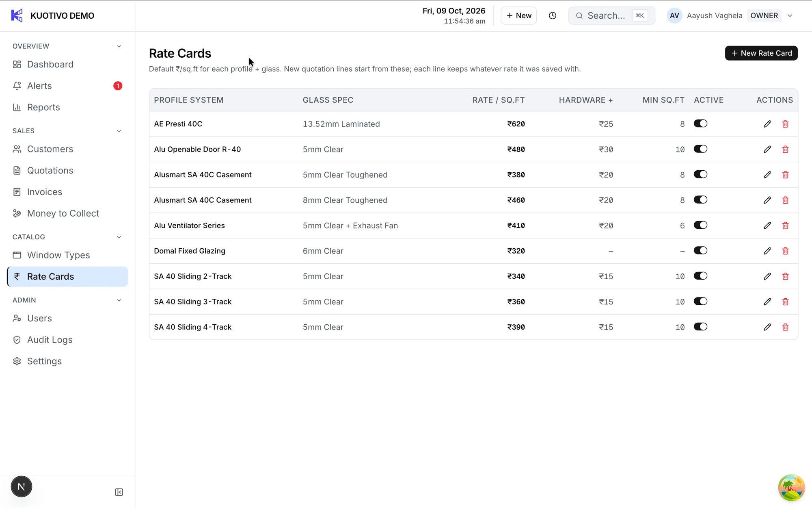The height and width of the screenshot is (508, 812).
Task: Disable 5mm Clear Toughened Alusmart rate card
Action: point(700,174)
